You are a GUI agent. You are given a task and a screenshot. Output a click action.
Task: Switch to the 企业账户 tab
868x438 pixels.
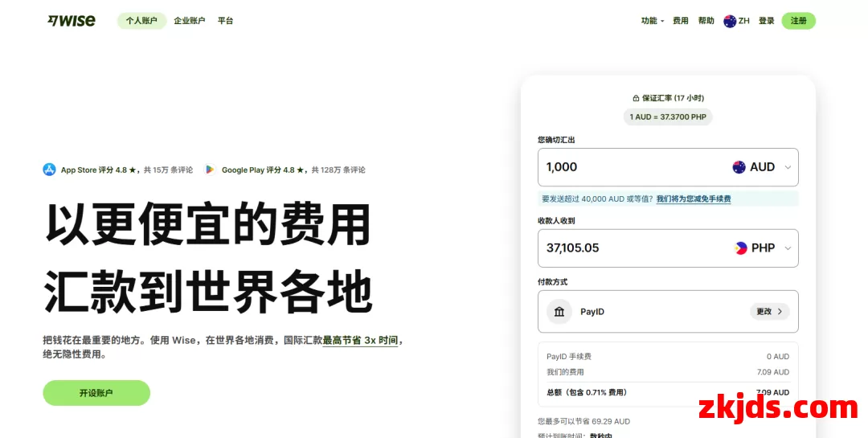click(190, 20)
